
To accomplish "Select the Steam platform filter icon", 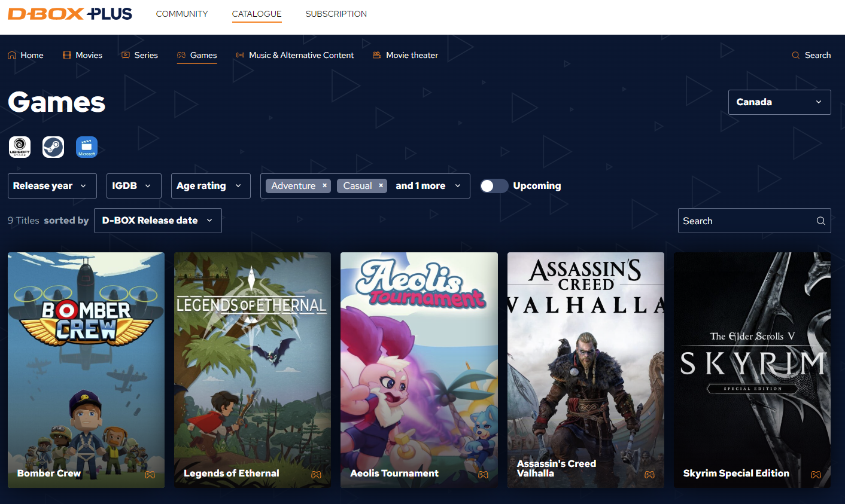I will [x=53, y=147].
